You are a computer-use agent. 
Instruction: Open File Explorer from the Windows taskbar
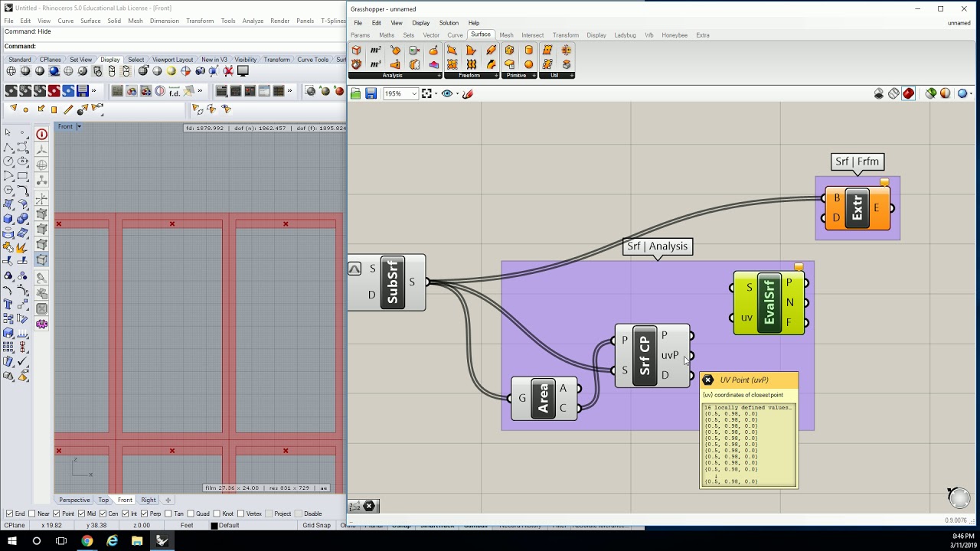(x=137, y=540)
